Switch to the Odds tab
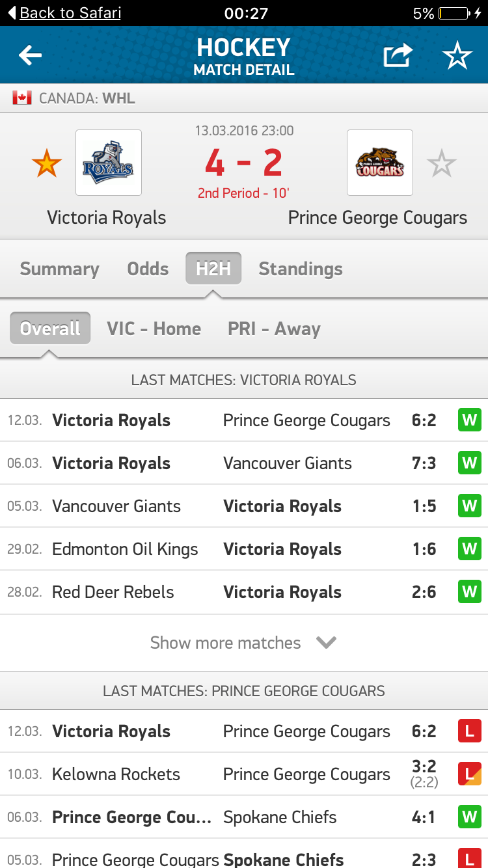 click(x=148, y=269)
